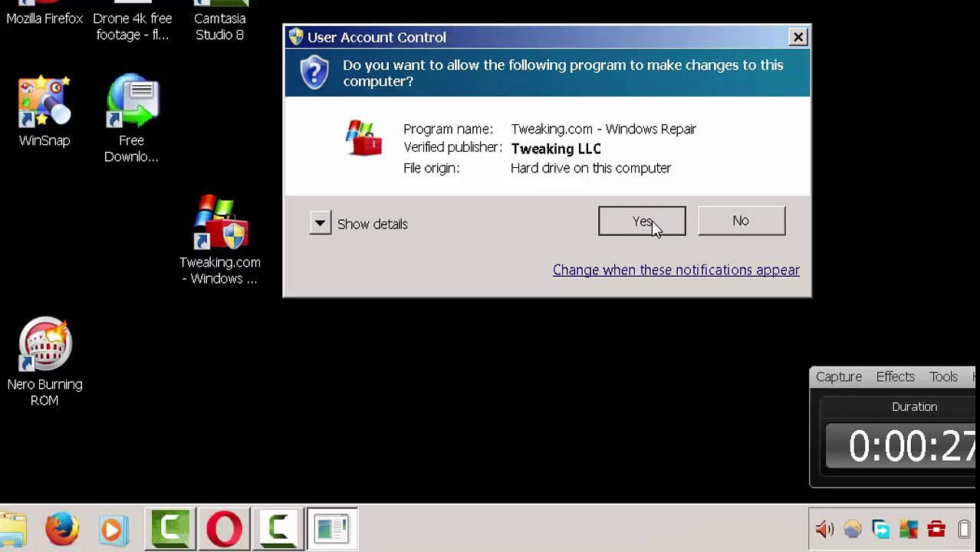The height and width of the screenshot is (552, 980).
Task: Click the blue shield question mark icon
Action: tap(314, 73)
